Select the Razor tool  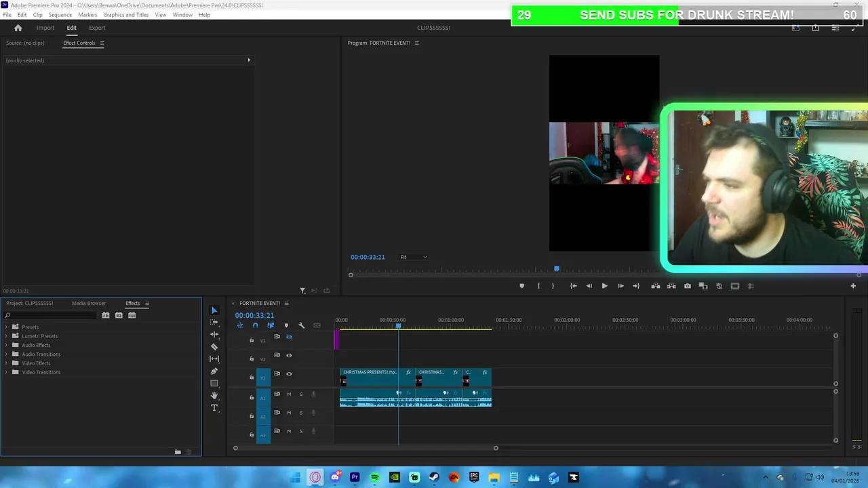[214, 346]
